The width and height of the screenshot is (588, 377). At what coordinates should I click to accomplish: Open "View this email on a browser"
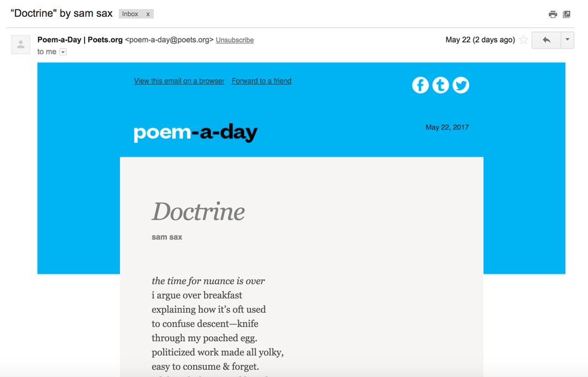click(x=179, y=81)
